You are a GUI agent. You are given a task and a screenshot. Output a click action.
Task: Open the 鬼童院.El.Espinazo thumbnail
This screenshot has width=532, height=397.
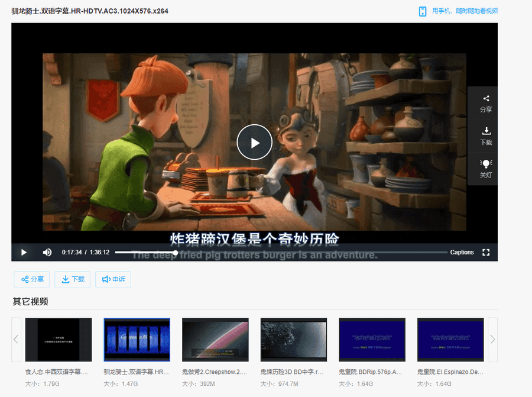pyautogui.click(x=450, y=340)
